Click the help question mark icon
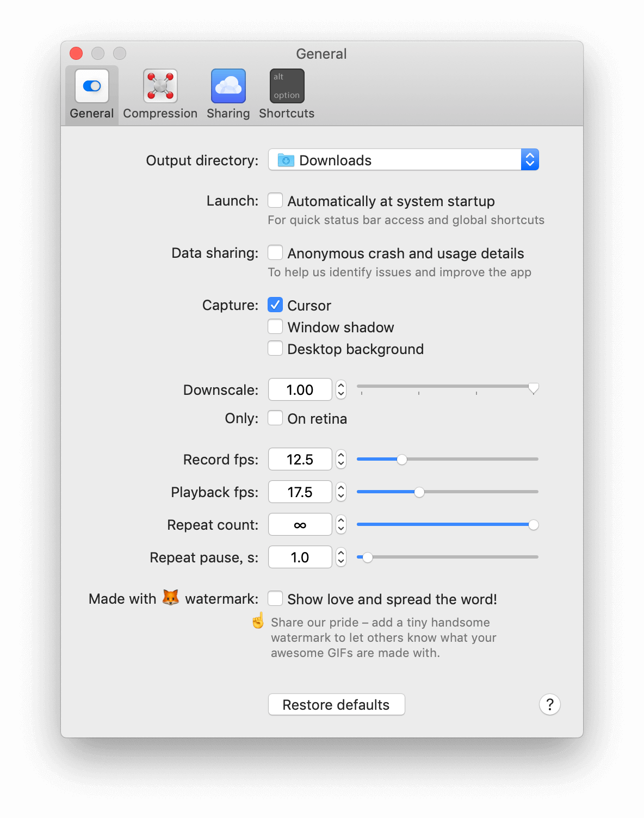Image resolution: width=644 pixels, height=818 pixels. click(x=549, y=704)
